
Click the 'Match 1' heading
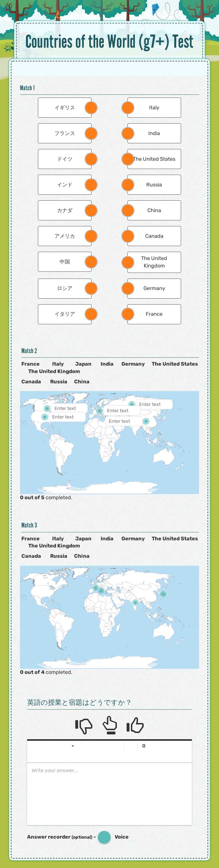pos(27,88)
